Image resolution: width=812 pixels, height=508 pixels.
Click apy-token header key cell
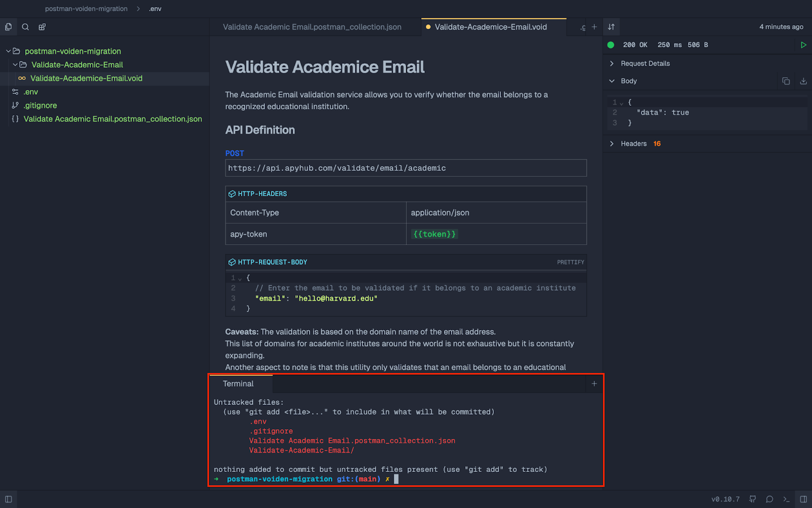316,234
